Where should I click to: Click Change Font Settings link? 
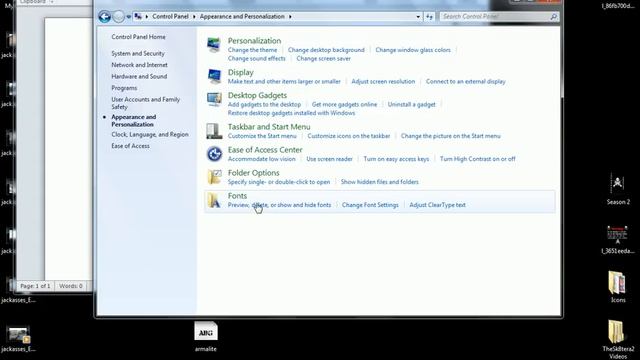(370, 205)
